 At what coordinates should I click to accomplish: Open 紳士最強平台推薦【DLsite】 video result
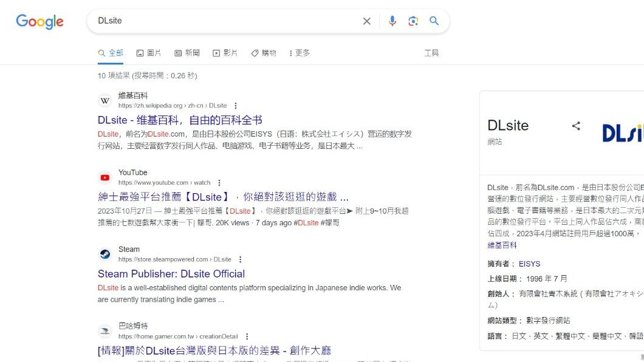coord(223,197)
